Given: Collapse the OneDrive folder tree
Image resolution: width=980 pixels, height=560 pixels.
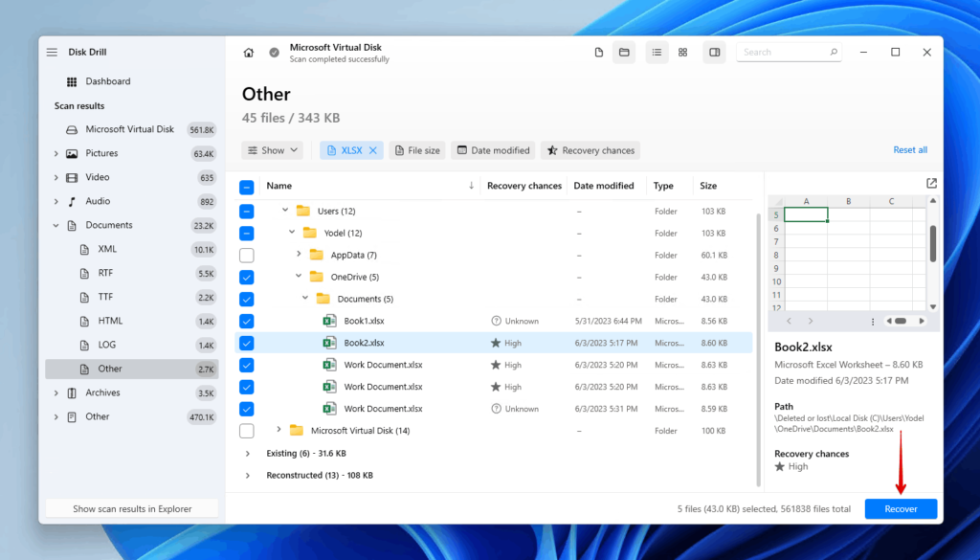Looking at the screenshot, I should point(297,277).
